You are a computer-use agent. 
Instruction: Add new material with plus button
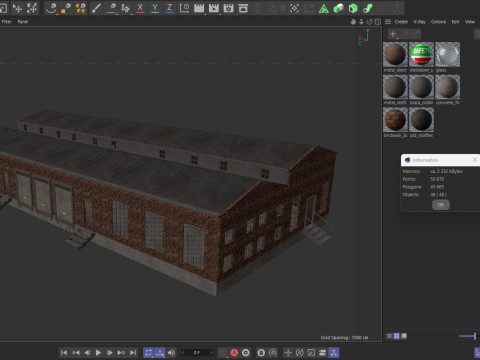(393, 34)
